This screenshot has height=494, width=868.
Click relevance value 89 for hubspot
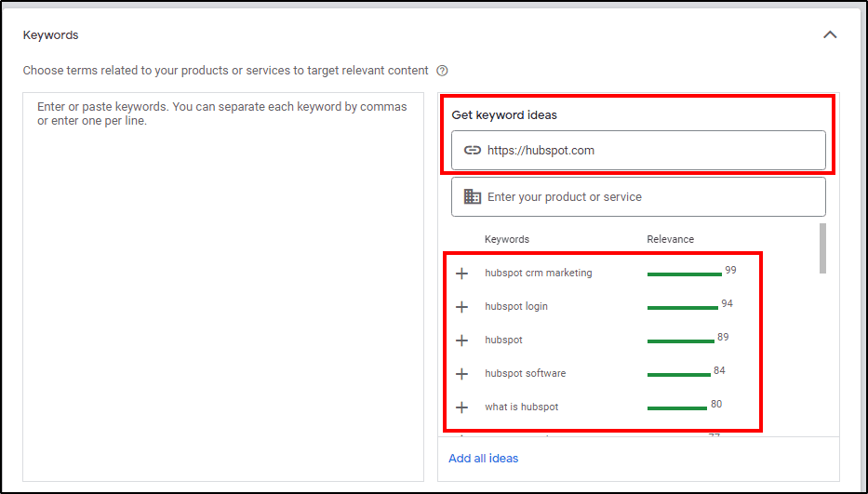coord(723,337)
